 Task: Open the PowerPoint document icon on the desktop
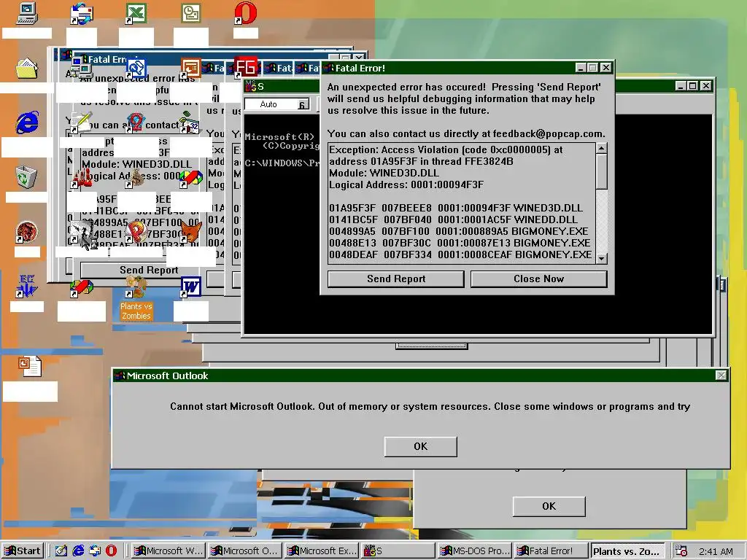pos(29,366)
